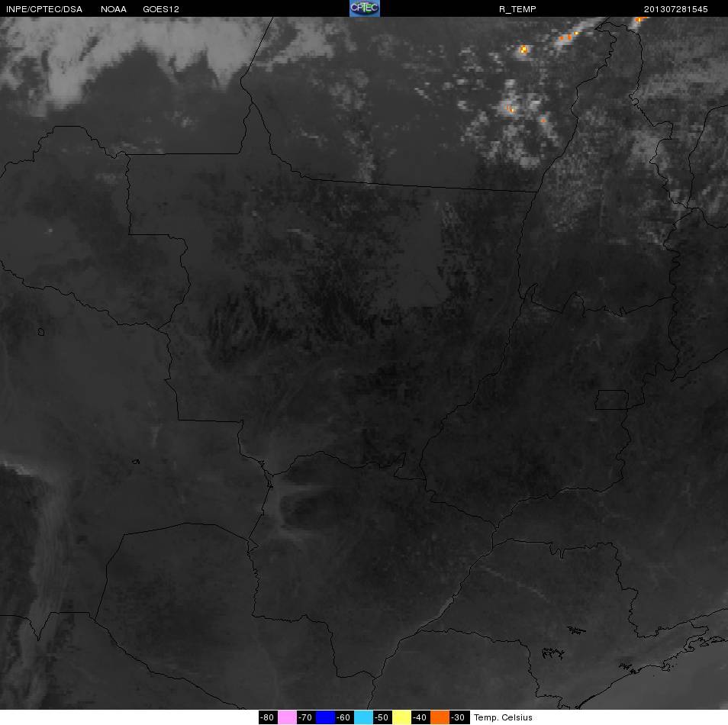Viewport: 728px width, 725px height.
Task: Select the INPE/CPTEC/DSA header text
Action: tap(44, 9)
